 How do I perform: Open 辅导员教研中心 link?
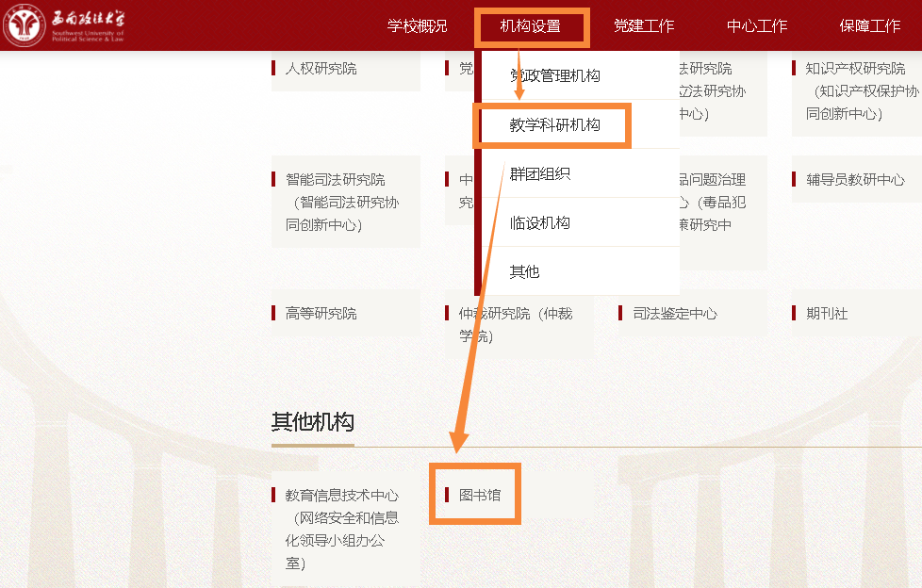[855, 179]
